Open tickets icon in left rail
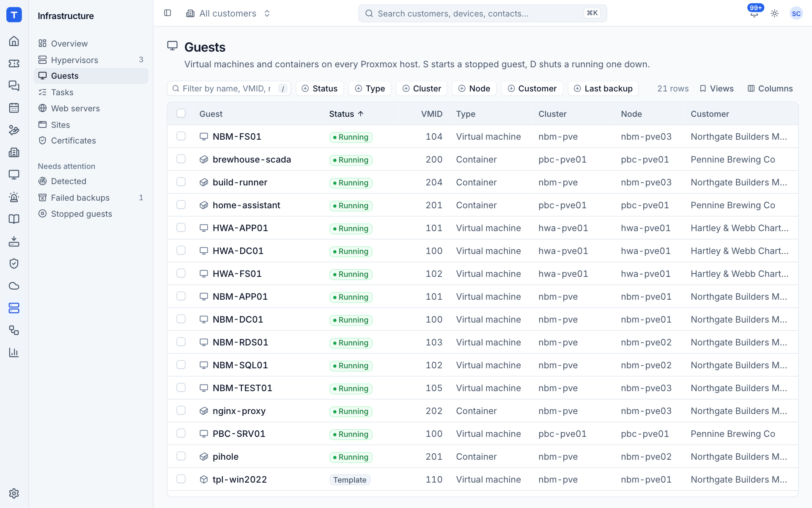This screenshot has width=812, height=508. point(14,63)
